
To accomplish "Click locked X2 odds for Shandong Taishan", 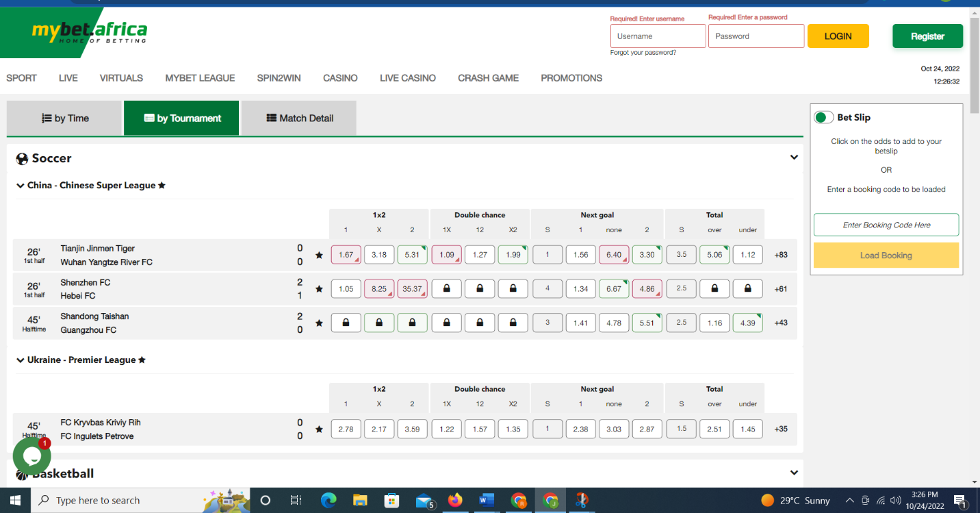I will pos(513,323).
